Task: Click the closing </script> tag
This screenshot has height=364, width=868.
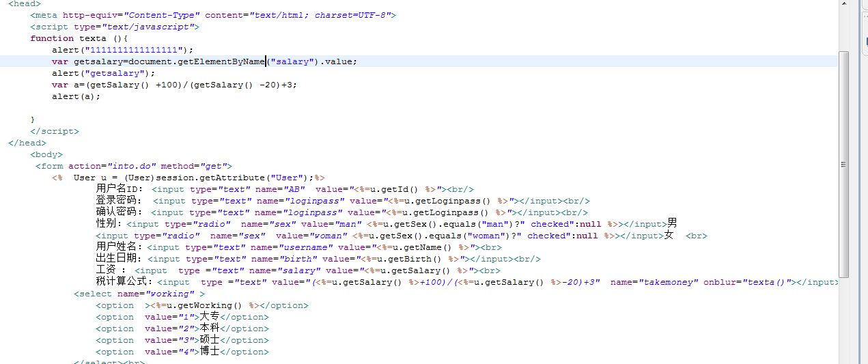Action: (55, 131)
